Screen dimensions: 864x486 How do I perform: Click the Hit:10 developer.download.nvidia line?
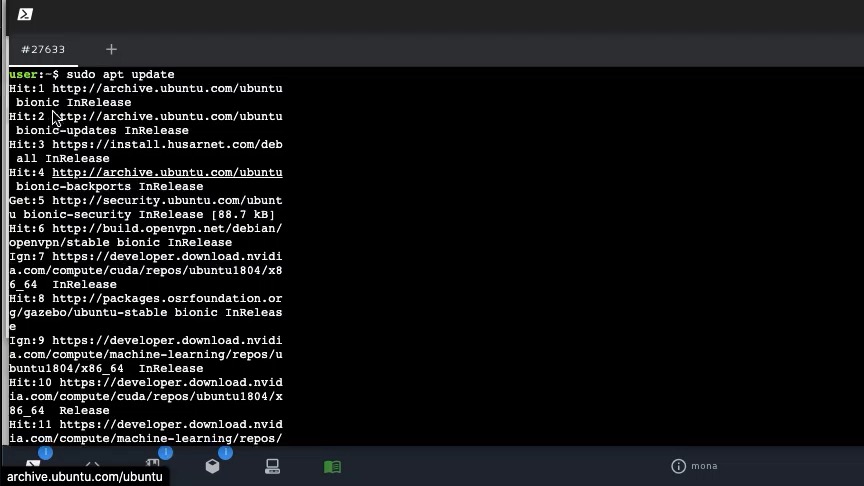(145, 382)
